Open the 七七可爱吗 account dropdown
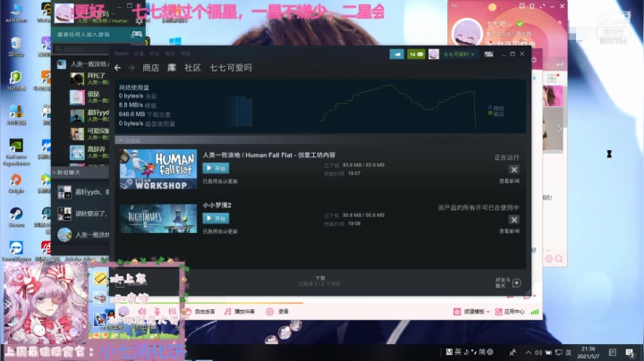 click(459, 55)
